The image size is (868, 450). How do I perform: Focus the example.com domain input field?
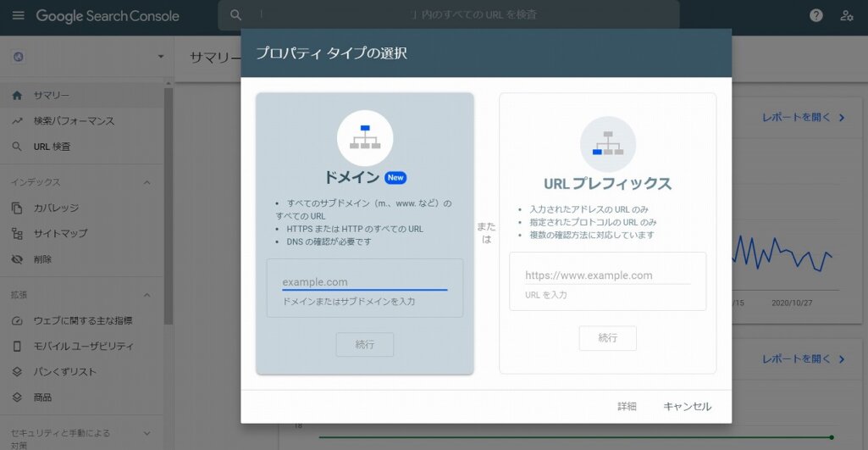[364, 281]
